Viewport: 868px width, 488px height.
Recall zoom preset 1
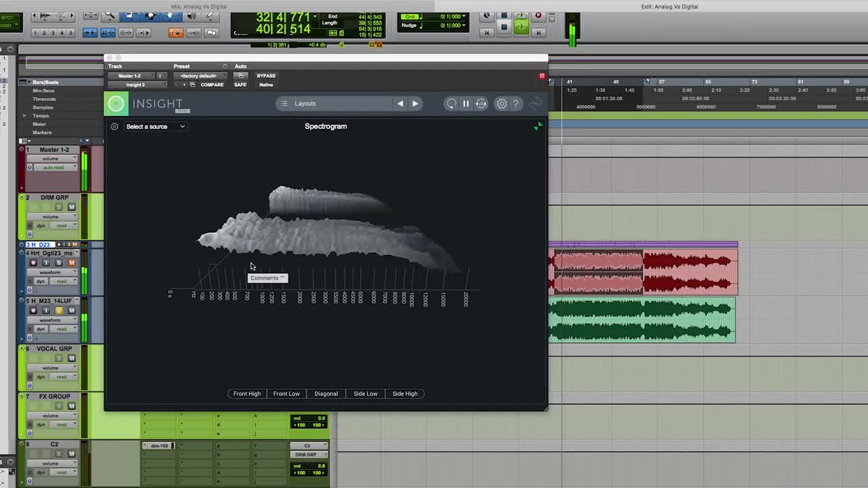point(36,33)
